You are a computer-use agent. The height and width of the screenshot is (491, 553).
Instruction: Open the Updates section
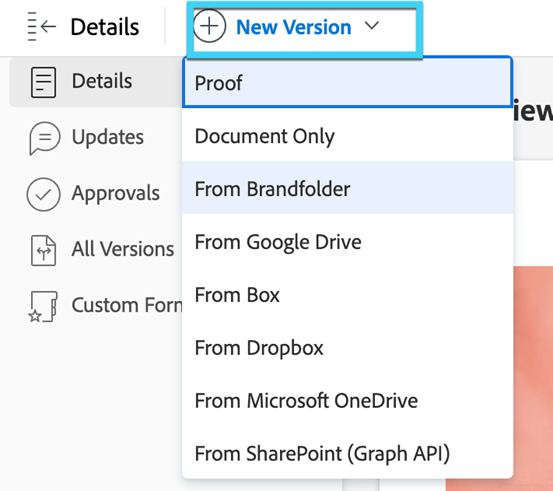tap(108, 137)
